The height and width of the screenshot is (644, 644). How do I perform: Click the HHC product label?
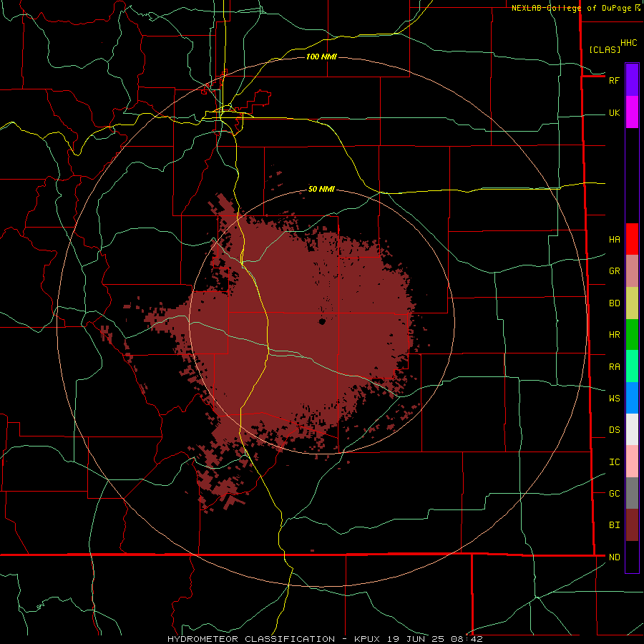[x=628, y=43]
